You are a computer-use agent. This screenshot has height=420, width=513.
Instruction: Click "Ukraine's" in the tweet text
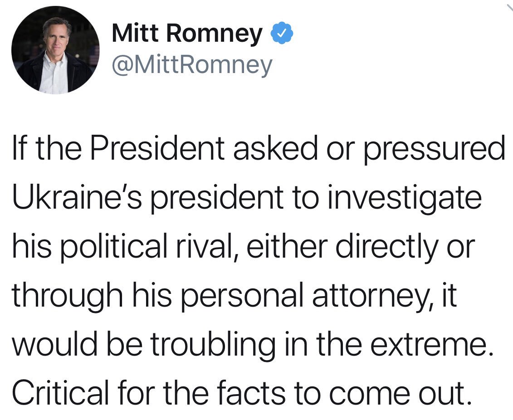pyautogui.click(x=77, y=197)
